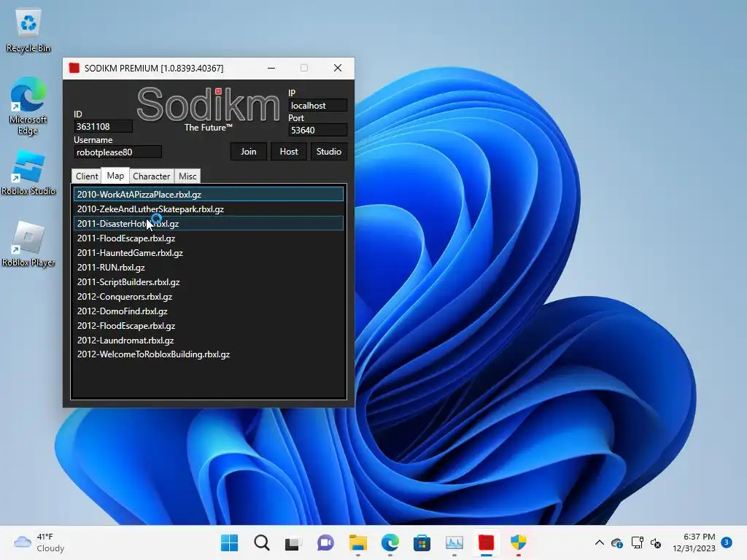
Task: Click the Username input field
Action: [117, 152]
